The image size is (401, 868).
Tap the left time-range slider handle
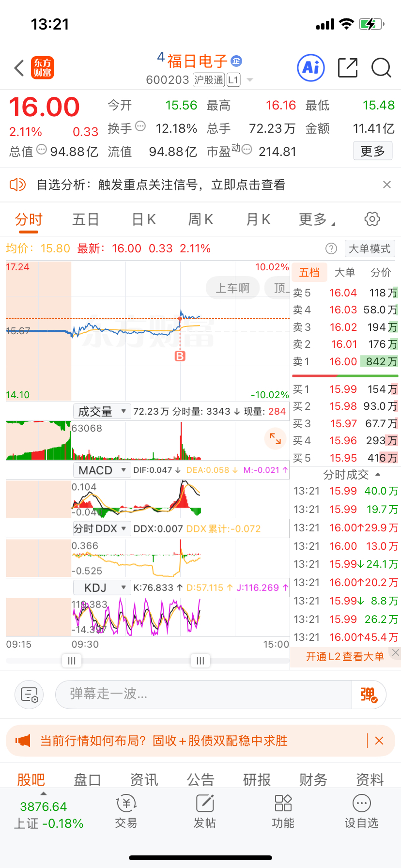pyautogui.click(x=72, y=661)
